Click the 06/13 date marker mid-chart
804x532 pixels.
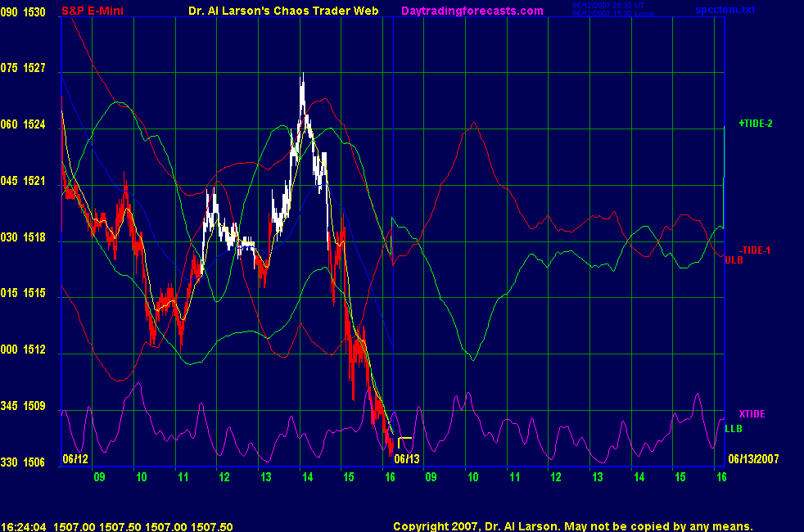click(x=407, y=459)
